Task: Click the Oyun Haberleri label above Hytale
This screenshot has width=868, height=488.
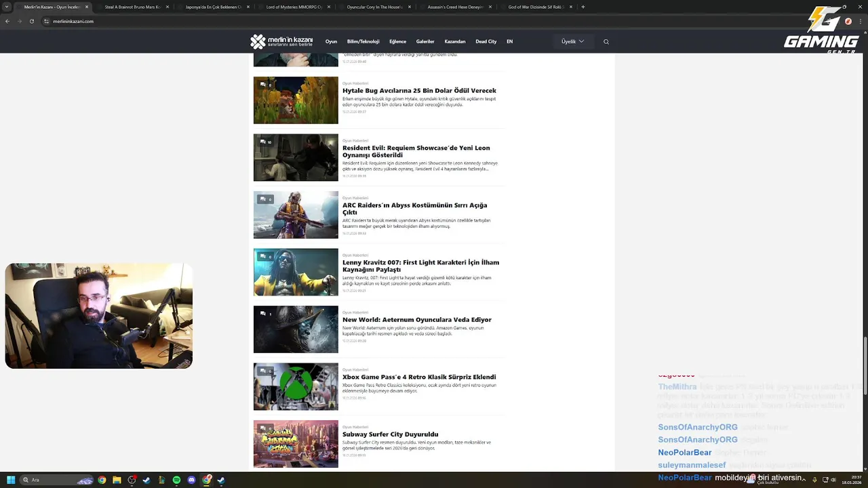Action: (x=355, y=83)
